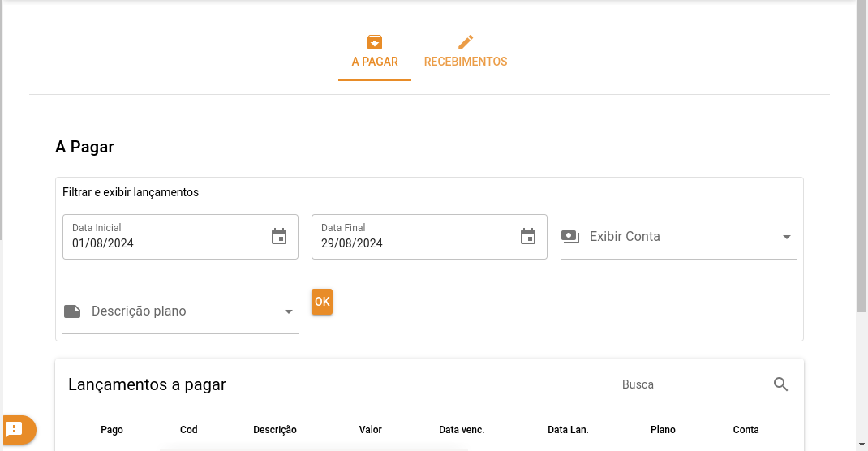Click the note icon beside Descrição plano
This screenshot has height=451, width=868.
point(72,311)
